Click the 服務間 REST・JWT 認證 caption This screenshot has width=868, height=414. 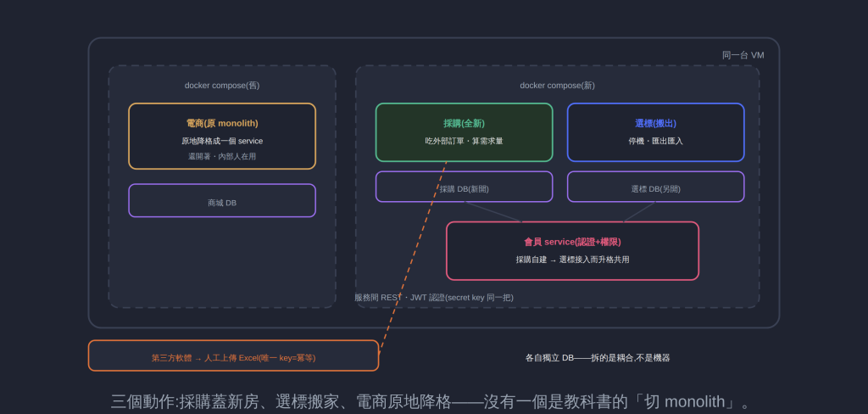[x=434, y=297]
